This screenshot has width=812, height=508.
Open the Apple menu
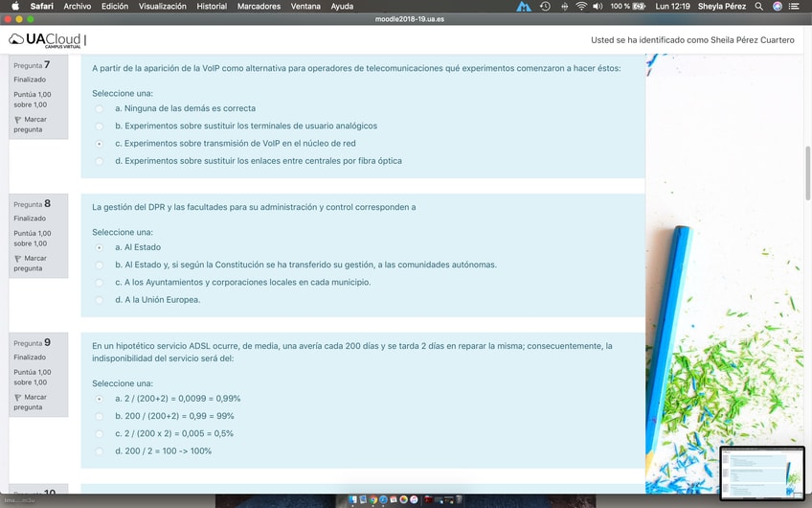point(15,6)
